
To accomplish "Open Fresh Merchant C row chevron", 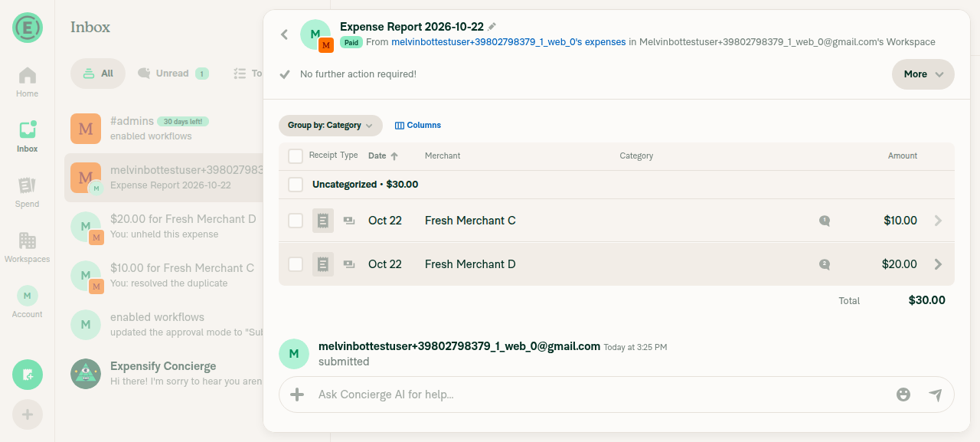I will [x=939, y=221].
